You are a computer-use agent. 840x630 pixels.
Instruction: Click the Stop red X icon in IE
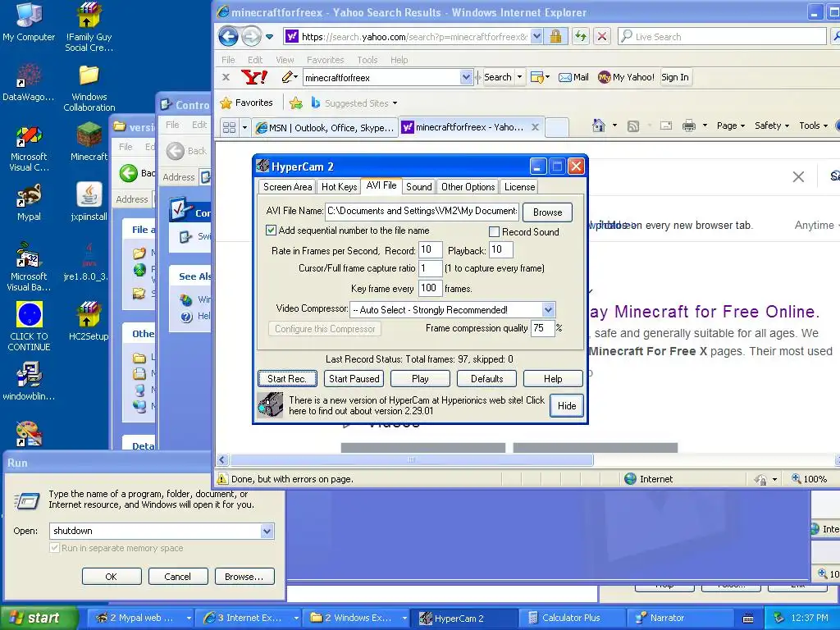602,36
